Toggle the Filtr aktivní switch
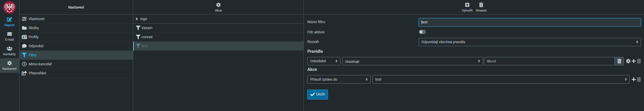Image resolution: width=644 pixels, height=111 pixels. tap(422, 32)
